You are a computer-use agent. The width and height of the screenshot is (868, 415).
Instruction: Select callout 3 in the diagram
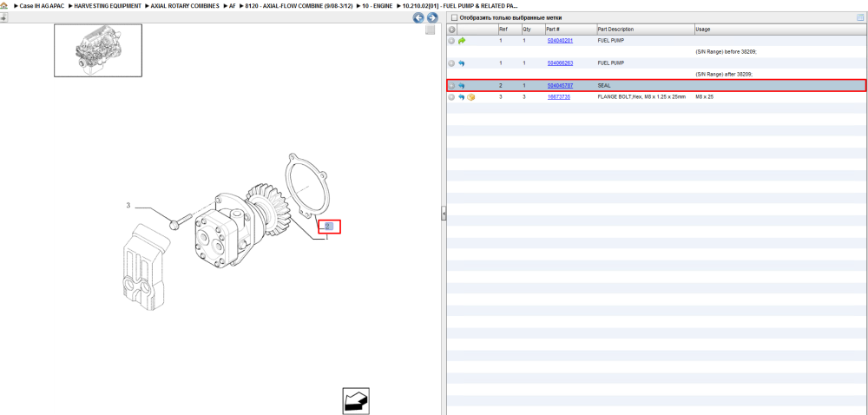(x=128, y=205)
